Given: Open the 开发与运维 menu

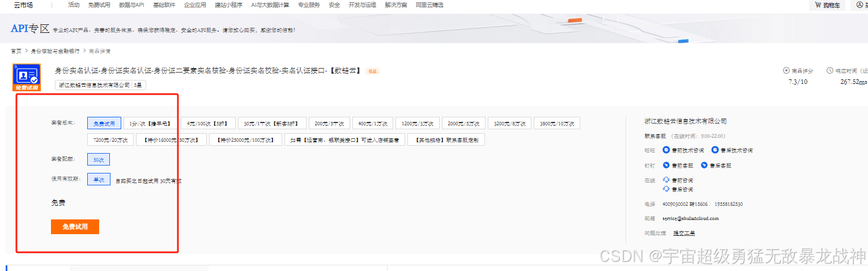Looking at the screenshot, I should coord(362,5).
